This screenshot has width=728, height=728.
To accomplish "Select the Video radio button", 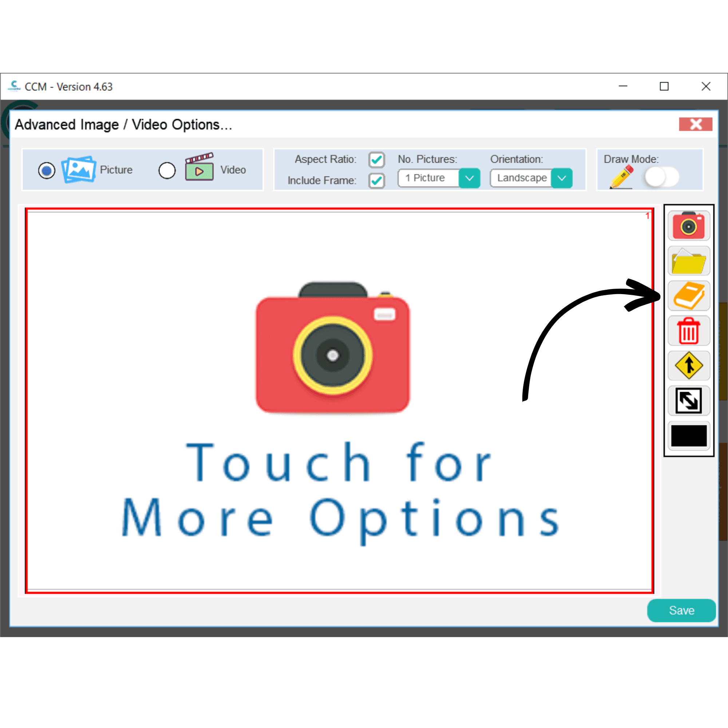I will coord(167,170).
